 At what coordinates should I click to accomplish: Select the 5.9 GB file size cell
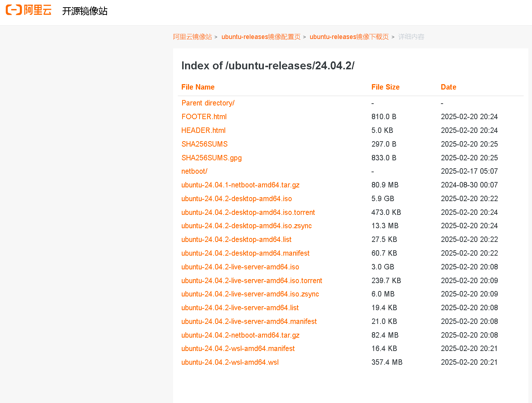pyautogui.click(x=383, y=199)
